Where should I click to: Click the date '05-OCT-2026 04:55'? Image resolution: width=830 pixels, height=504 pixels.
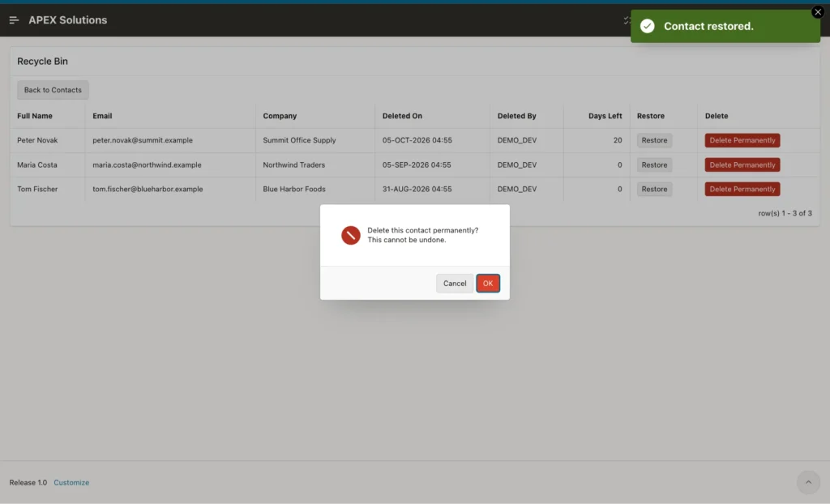coord(417,140)
